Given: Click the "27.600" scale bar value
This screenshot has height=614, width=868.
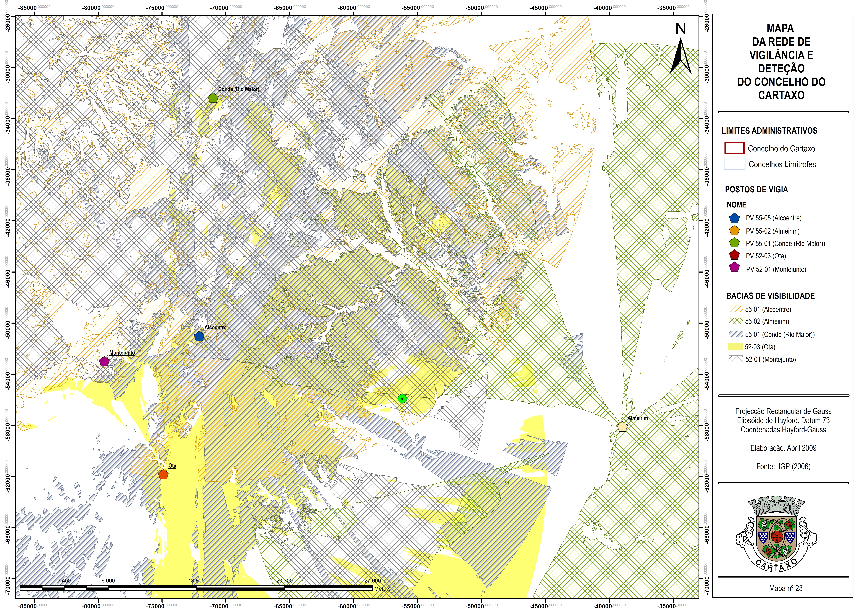Looking at the screenshot, I should [x=373, y=581].
